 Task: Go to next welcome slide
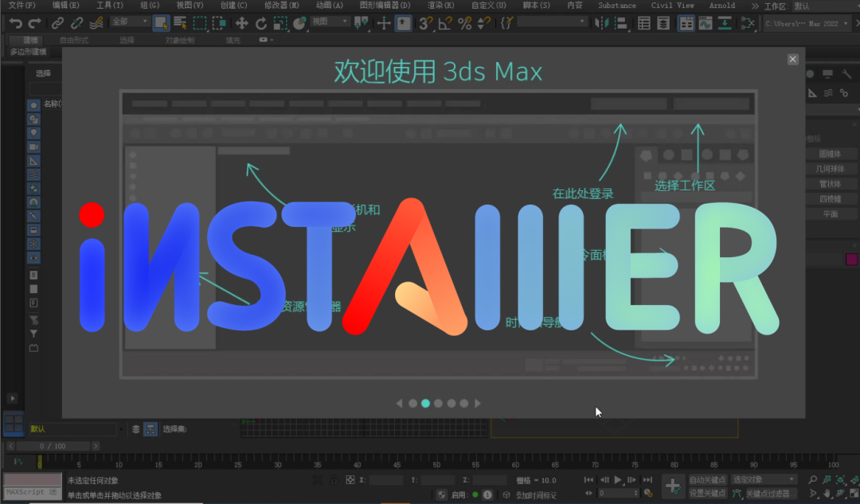pyautogui.click(x=478, y=404)
